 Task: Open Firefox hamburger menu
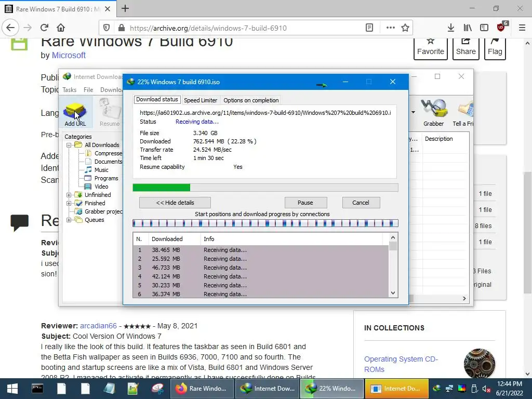(522, 28)
